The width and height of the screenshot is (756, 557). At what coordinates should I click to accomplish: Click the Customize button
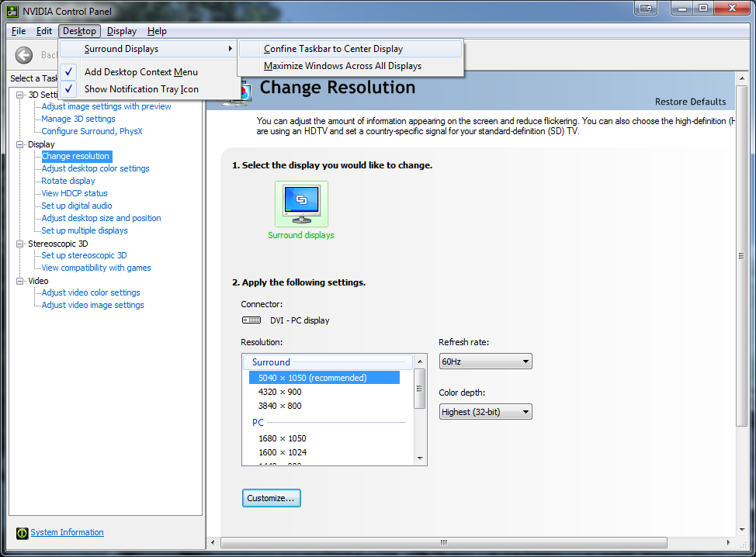pos(271,498)
